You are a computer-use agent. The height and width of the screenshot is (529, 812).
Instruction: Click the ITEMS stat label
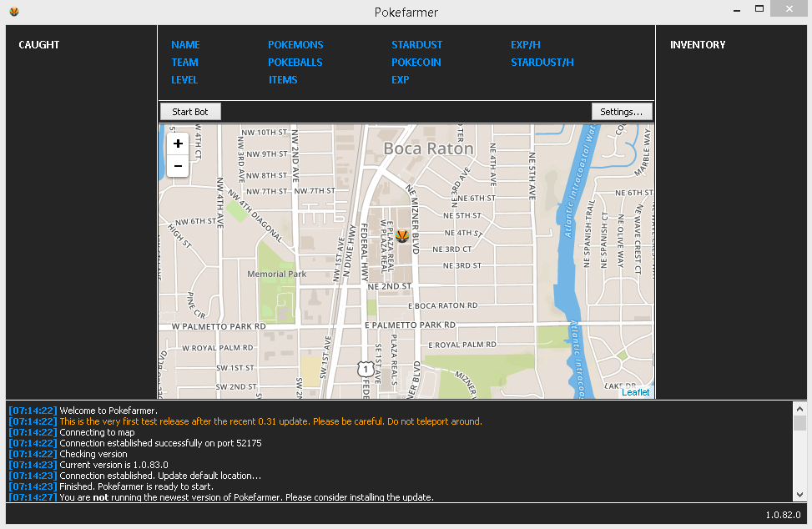(283, 80)
